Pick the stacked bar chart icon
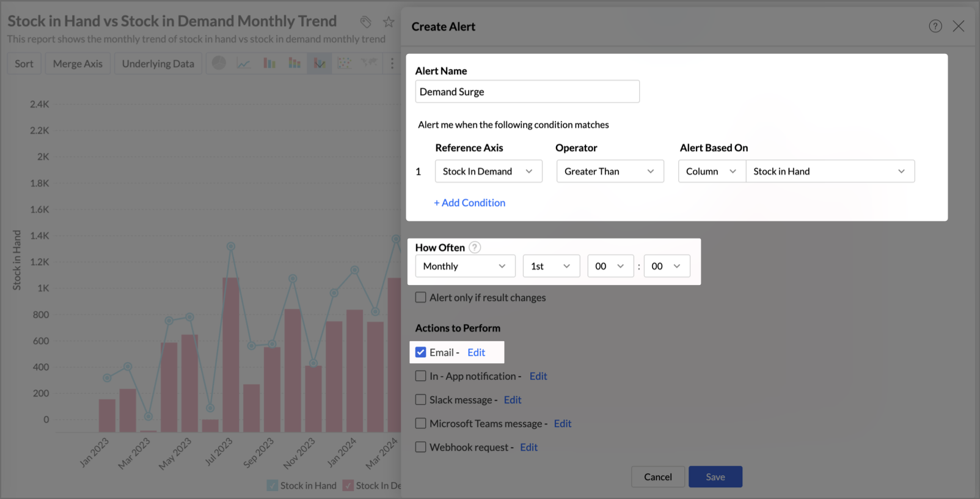Viewport: 980px width, 499px height. pyautogui.click(x=294, y=63)
